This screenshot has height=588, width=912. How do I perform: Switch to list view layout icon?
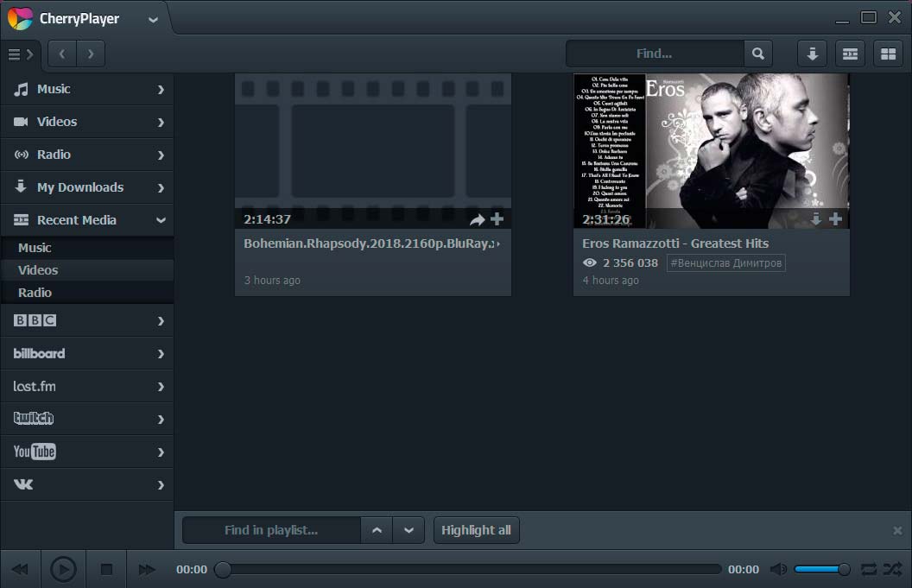click(851, 54)
